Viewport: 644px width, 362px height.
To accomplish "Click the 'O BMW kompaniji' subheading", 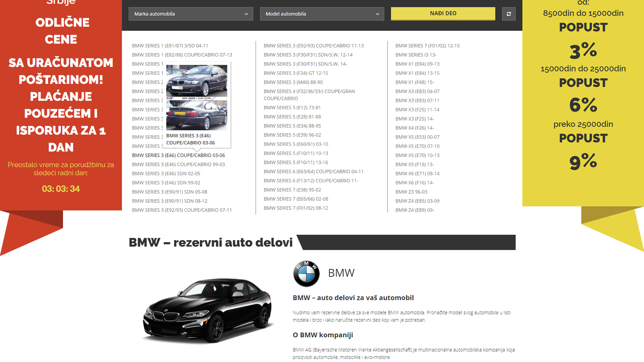I will point(323,335).
